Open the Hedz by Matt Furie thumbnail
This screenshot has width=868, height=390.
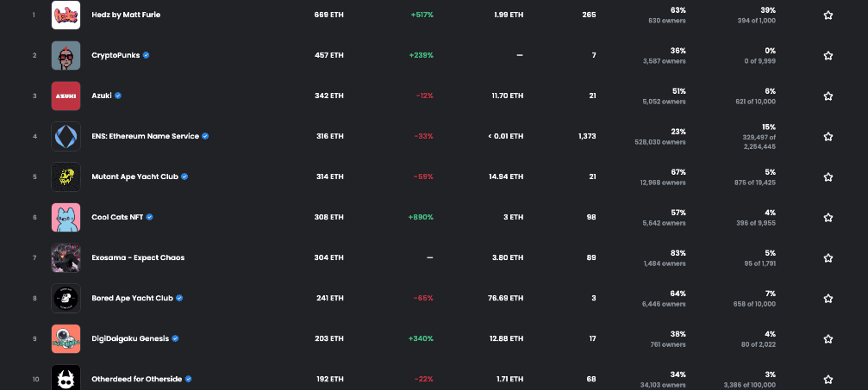point(66,15)
